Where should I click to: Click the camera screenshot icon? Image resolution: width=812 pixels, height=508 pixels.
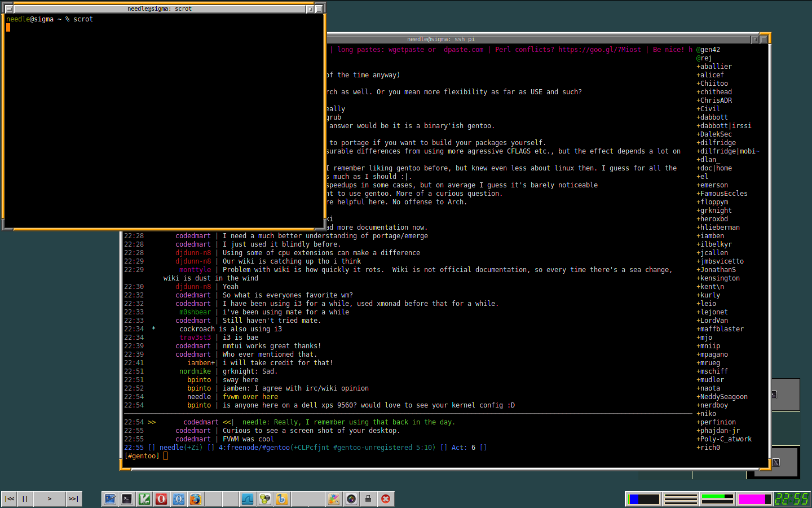(x=351, y=499)
